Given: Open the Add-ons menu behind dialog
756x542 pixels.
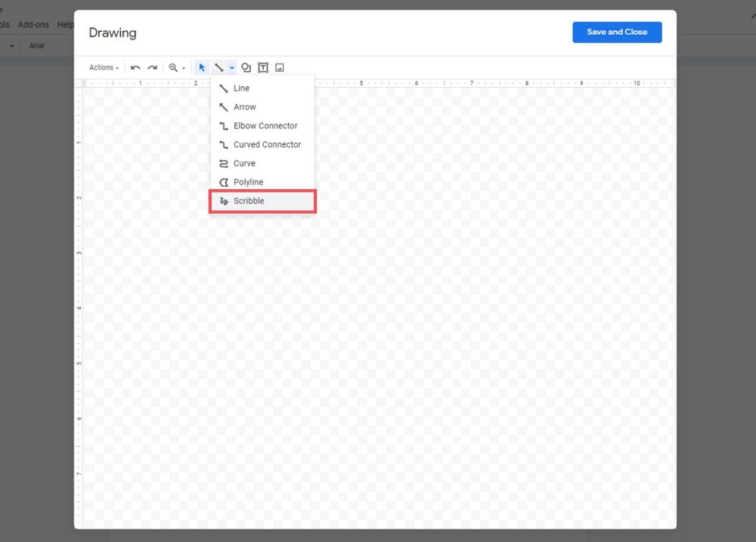Looking at the screenshot, I should [x=33, y=25].
